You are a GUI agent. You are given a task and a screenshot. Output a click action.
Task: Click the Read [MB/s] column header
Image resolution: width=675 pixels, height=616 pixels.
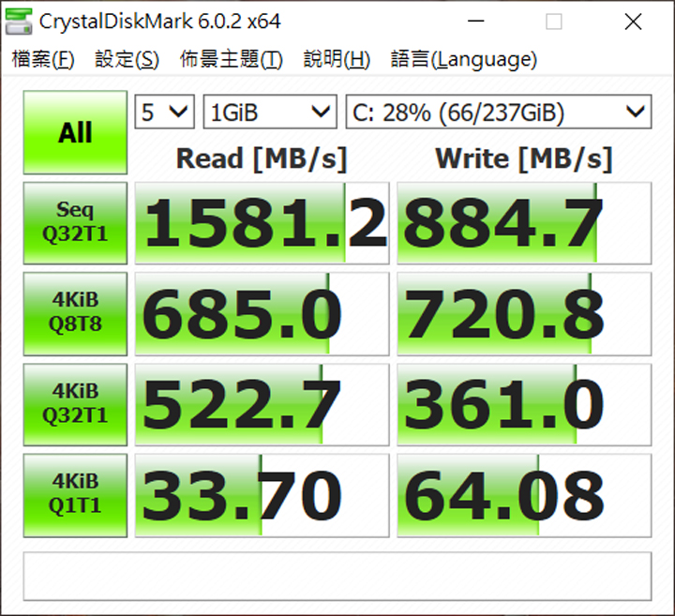tap(262, 158)
